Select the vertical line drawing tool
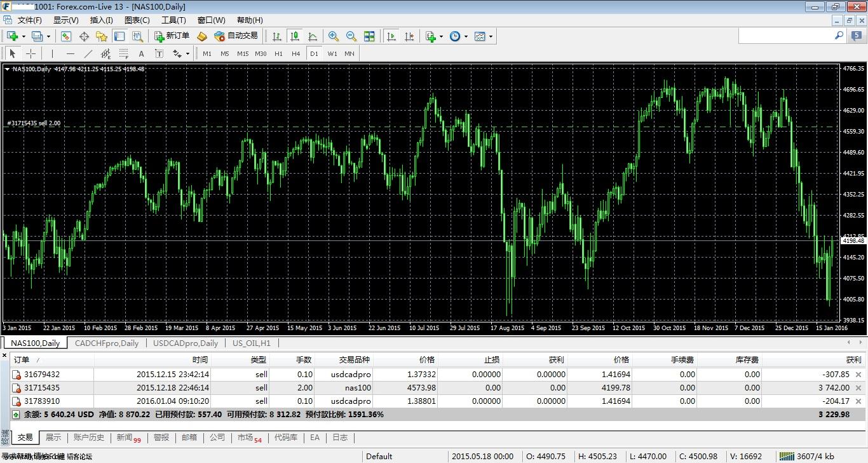 click(x=52, y=53)
